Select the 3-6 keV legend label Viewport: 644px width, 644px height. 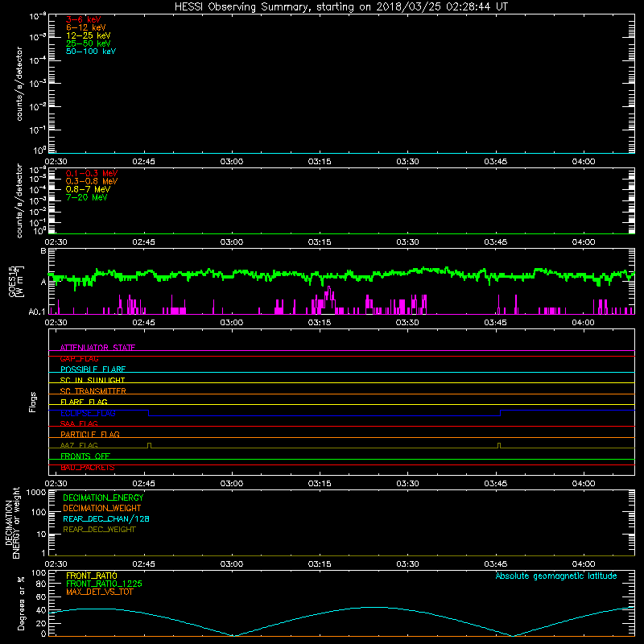point(84,19)
